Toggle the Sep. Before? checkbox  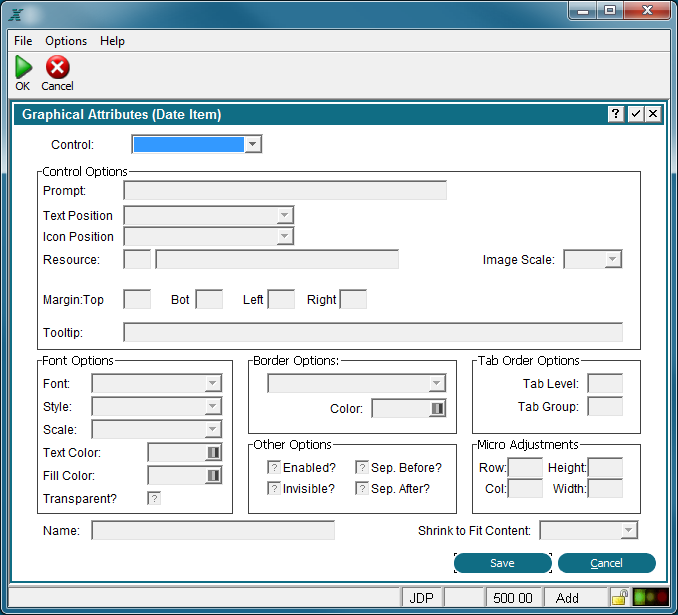coord(362,467)
